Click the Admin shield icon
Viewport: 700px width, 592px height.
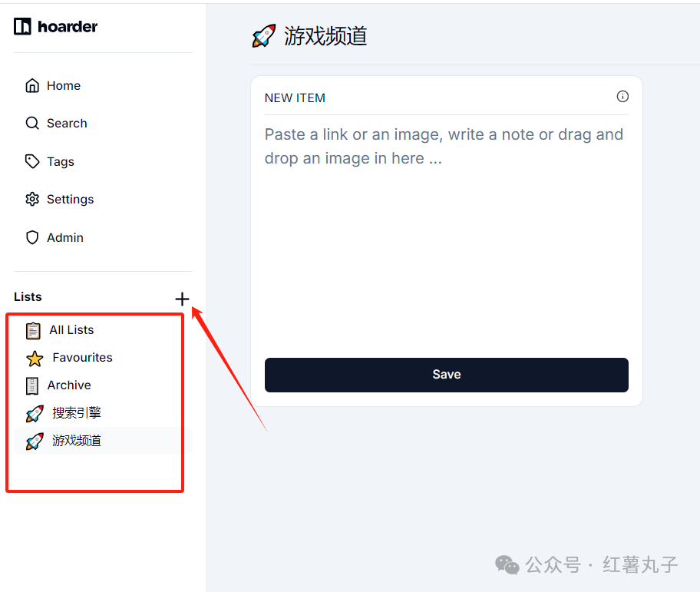32,237
